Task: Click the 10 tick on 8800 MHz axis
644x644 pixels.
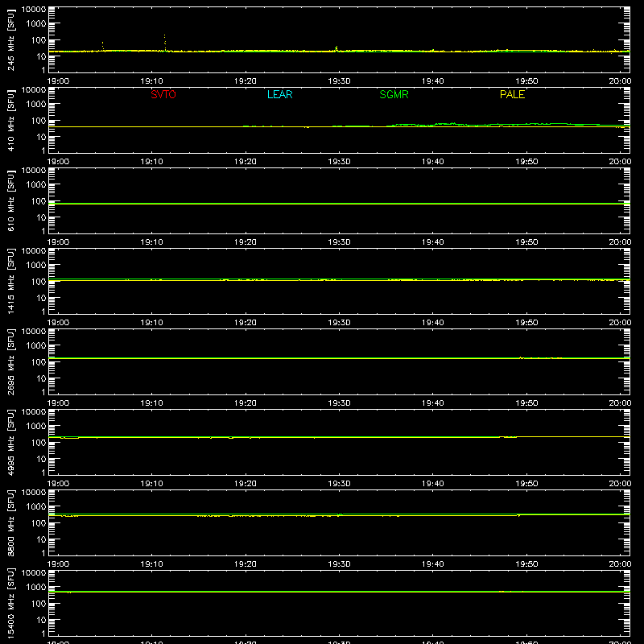Action: 41,539
